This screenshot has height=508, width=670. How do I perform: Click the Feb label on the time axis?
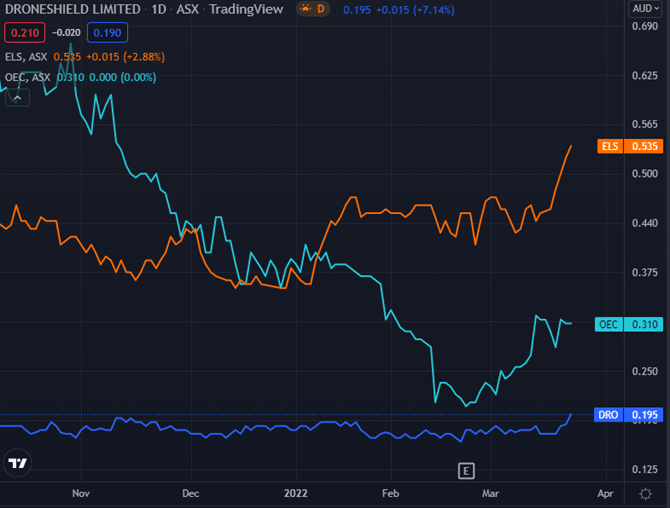point(391,493)
